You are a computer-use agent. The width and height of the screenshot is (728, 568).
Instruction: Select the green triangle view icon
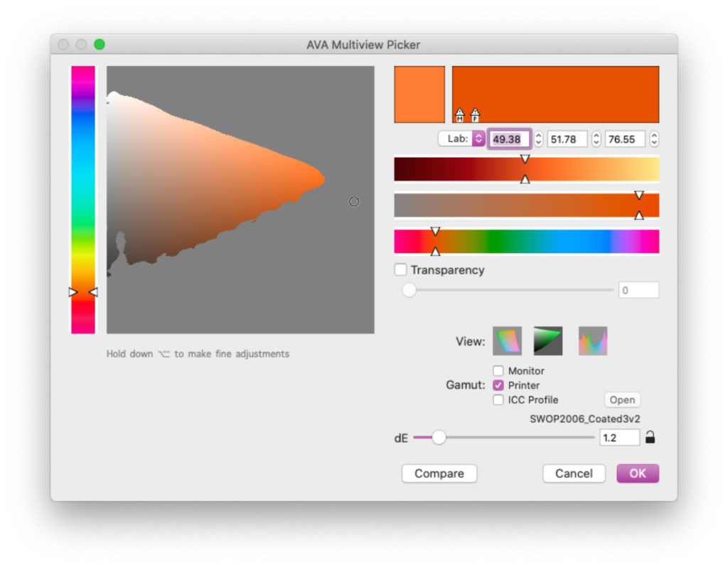548,341
